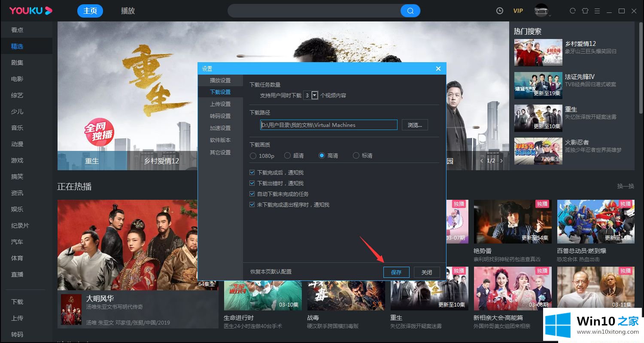Switch to the 主页 tab

pos(90,11)
